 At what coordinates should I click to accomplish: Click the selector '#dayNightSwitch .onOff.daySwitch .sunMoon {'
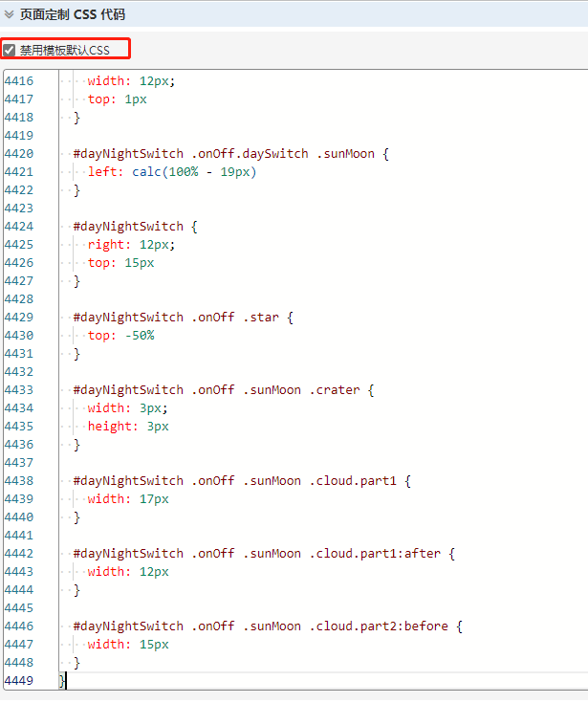coord(230,154)
